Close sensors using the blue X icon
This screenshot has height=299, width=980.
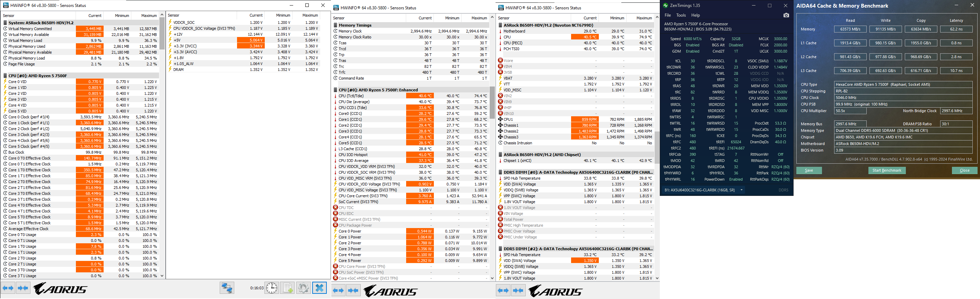(x=319, y=288)
